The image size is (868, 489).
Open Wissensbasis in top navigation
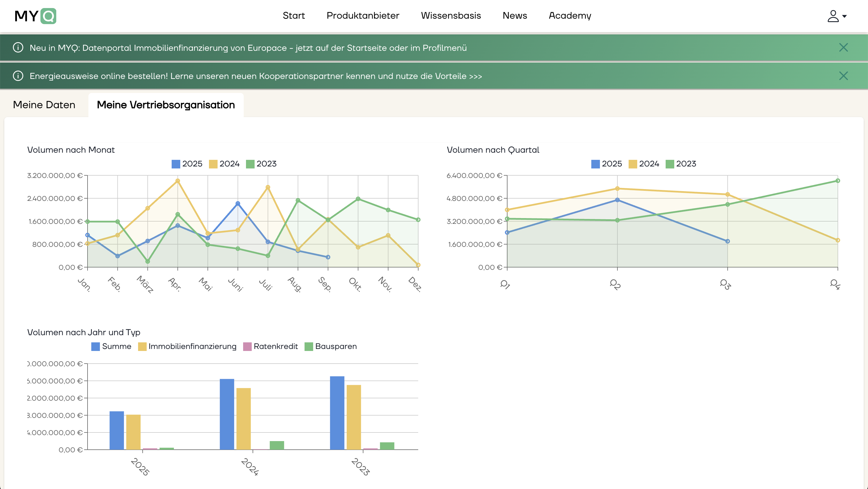click(451, 15)
